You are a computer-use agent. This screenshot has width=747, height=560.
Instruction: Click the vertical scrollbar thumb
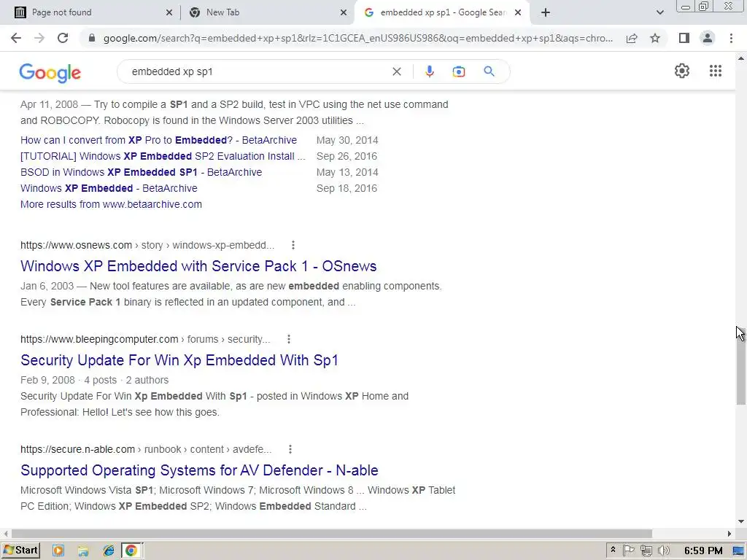741,367
